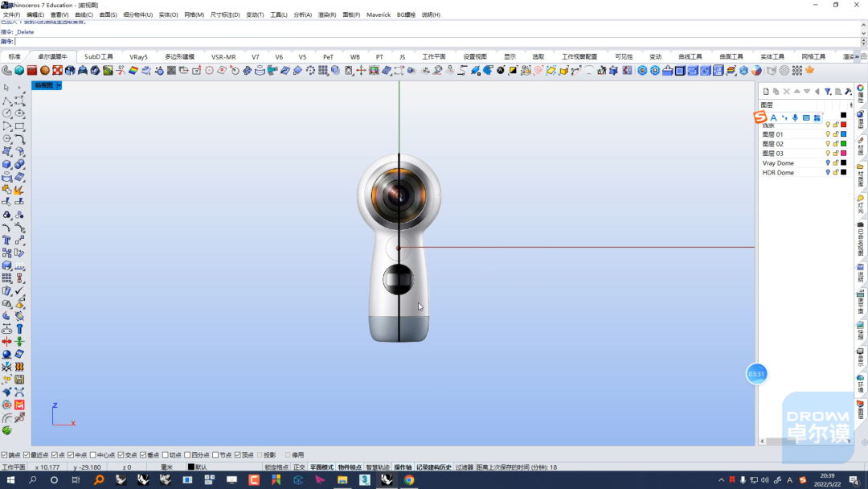This screenshot has height=489, width=868.
Task: Click the red checkered icon in the toolbar
Action: point(58,70)
